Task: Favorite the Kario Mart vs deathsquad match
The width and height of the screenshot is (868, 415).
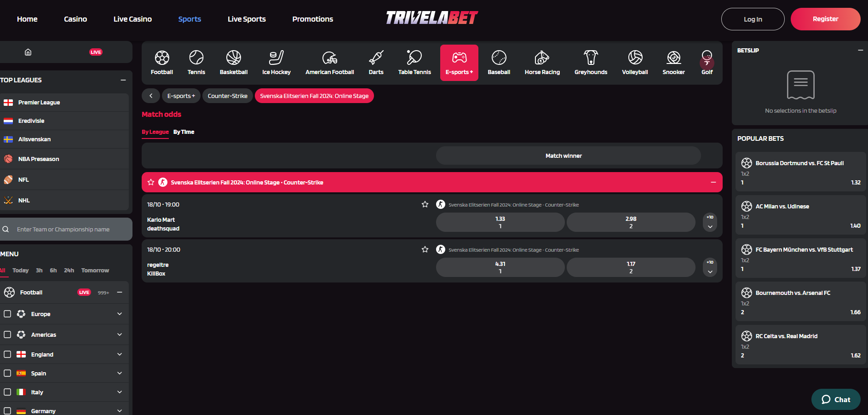Action: pyautogui.click(x=425, y=204)
